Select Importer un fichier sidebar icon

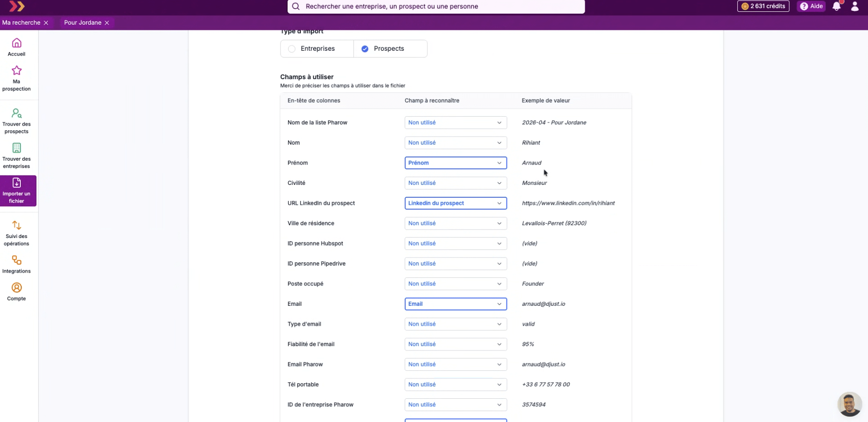[x=17, y=183]
